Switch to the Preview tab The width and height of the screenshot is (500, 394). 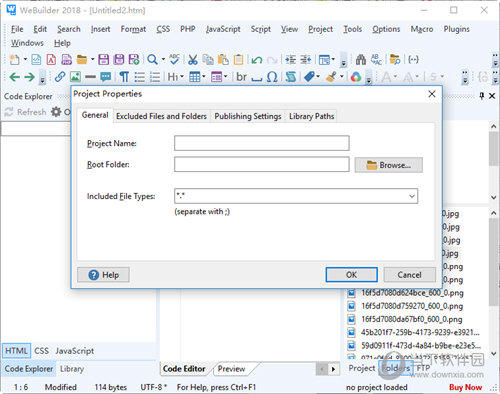pos(231,369)
